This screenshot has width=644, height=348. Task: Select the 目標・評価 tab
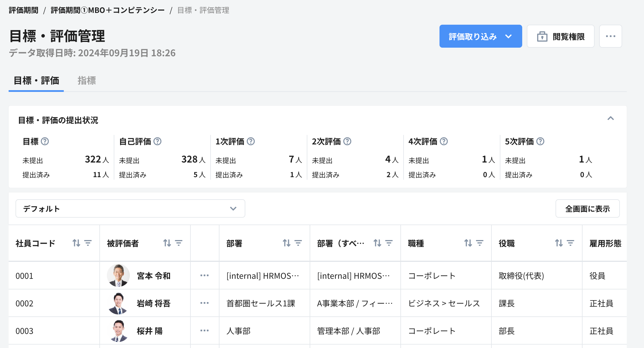pyautogui.click(x=36, y=81)
